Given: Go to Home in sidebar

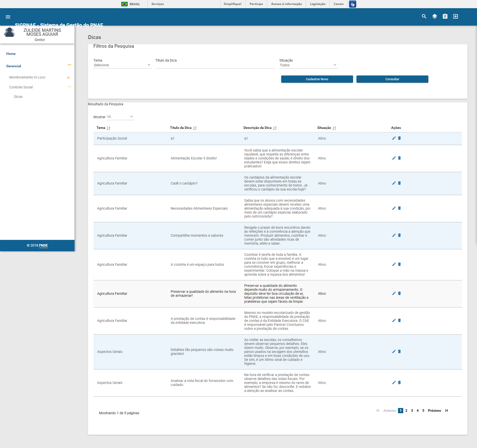Looking at the screenshot, I should [x=11, y=54].
